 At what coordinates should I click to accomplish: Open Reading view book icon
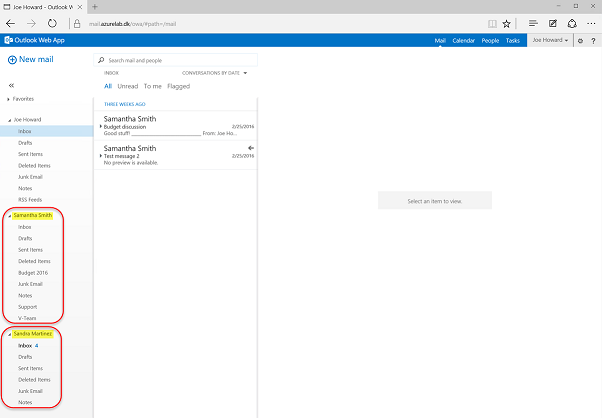492,24
